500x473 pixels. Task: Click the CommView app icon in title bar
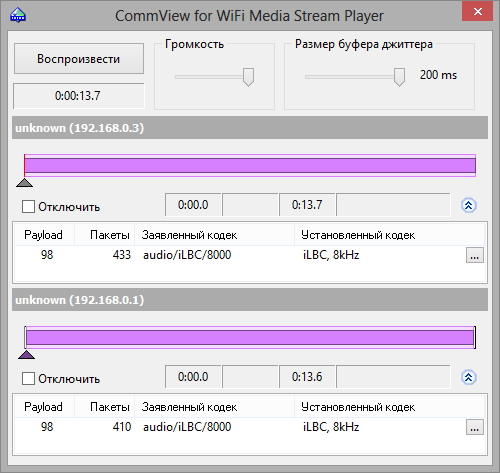pyautogui.click(x=18, y=15)
